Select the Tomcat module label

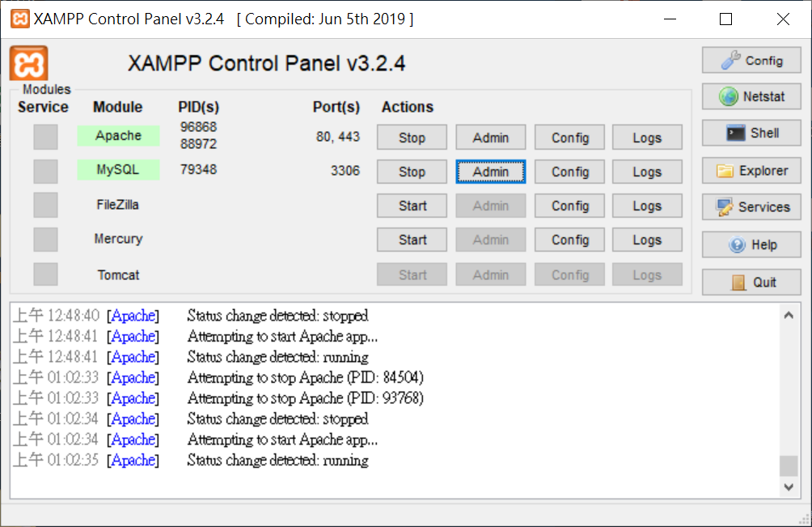click(x=118, y=274)
